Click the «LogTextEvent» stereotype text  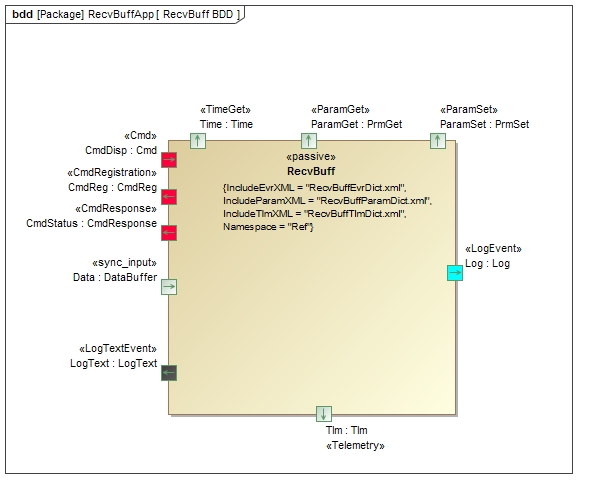(x=118, y=348)
